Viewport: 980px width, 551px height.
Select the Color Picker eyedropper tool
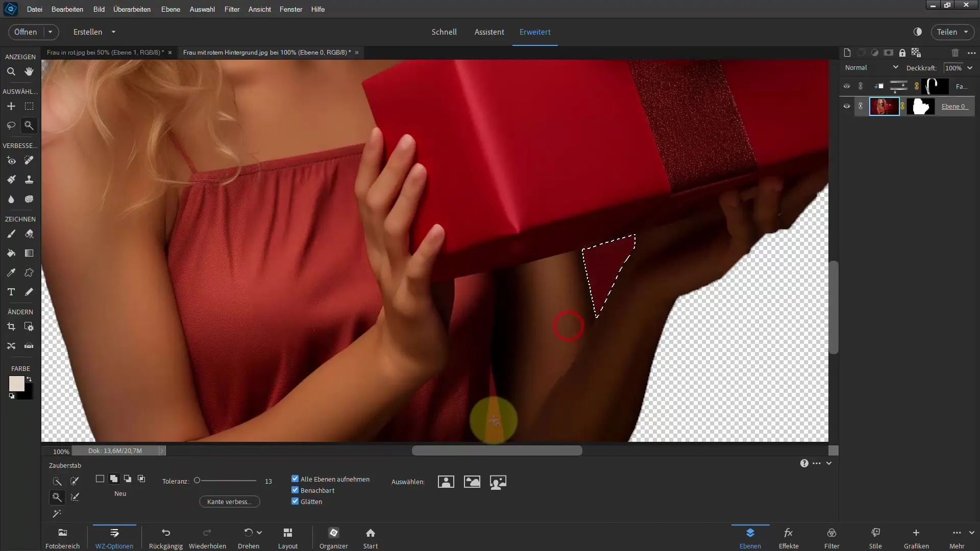11,272
